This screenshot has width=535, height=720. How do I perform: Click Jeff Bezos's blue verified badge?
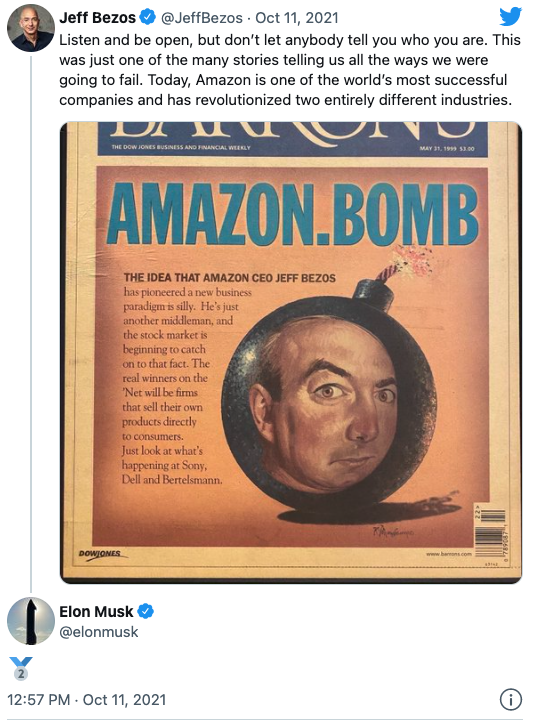pos(147,17)
